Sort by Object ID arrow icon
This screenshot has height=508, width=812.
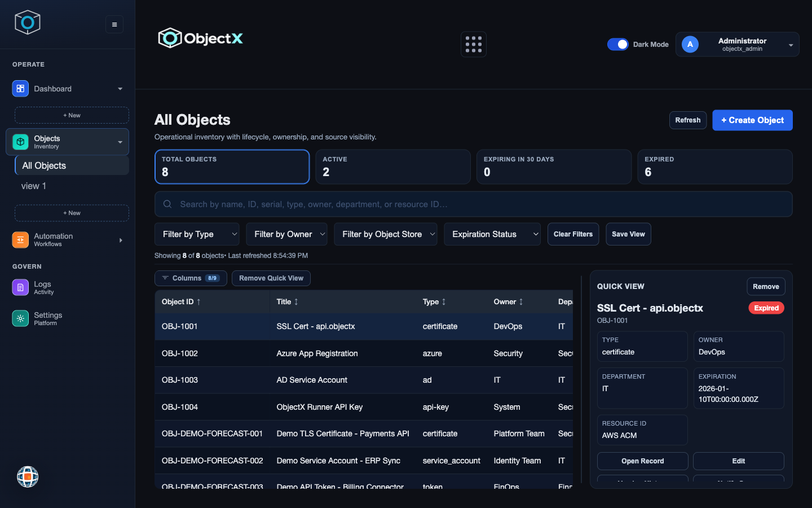point(198,302)
